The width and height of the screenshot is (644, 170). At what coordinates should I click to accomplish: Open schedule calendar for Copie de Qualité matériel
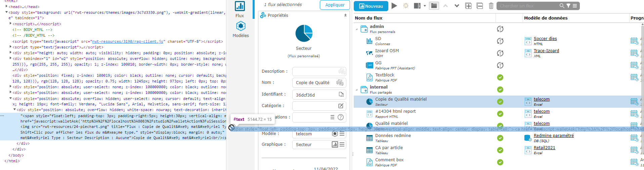click(634, 101)
